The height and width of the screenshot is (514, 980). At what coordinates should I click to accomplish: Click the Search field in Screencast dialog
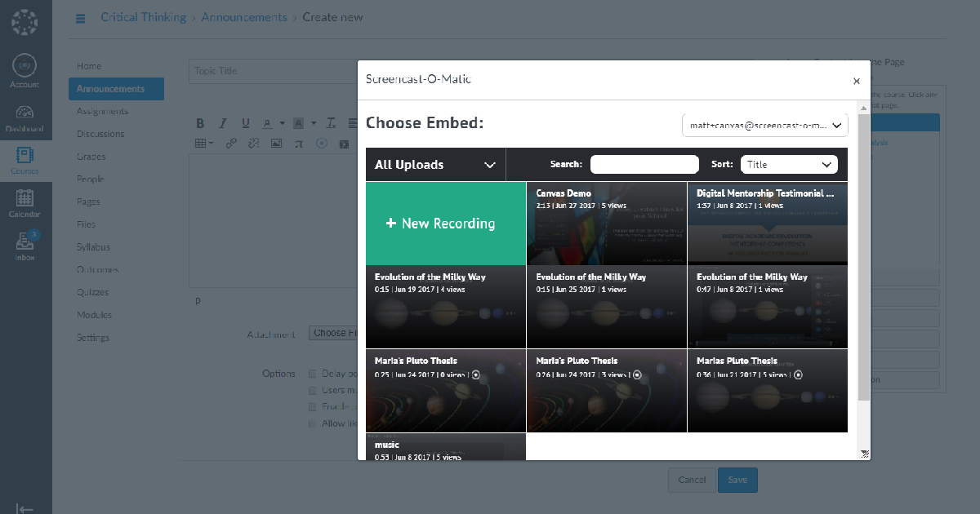pos(644,164)
